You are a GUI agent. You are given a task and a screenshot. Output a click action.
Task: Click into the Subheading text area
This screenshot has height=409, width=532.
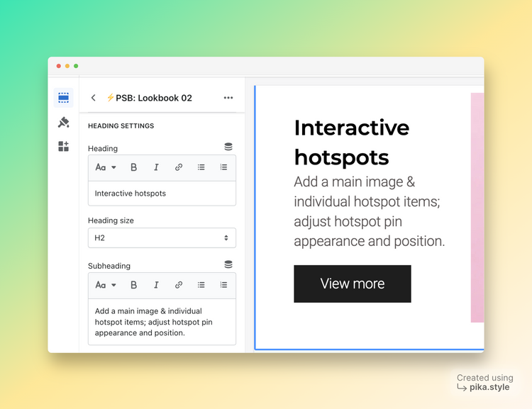pyautogui.click(x=162, y=322)
